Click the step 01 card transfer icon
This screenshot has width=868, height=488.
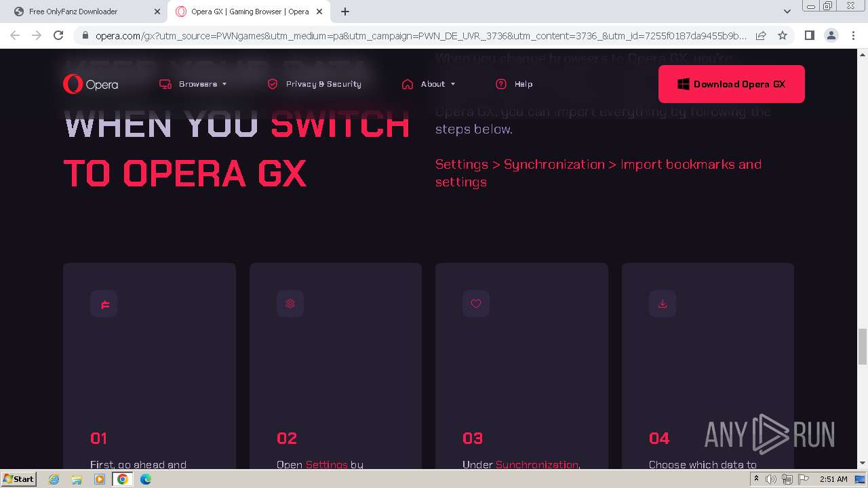coord(104,304)
